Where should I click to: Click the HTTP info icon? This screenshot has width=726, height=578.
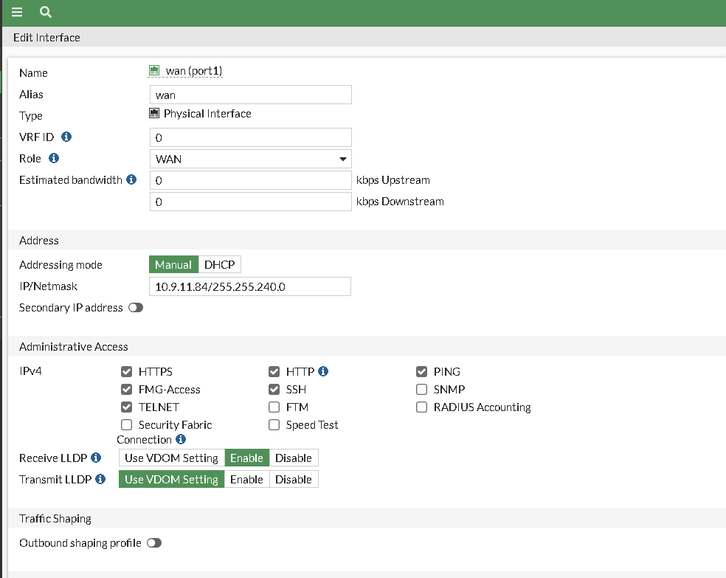click(323, 372)
